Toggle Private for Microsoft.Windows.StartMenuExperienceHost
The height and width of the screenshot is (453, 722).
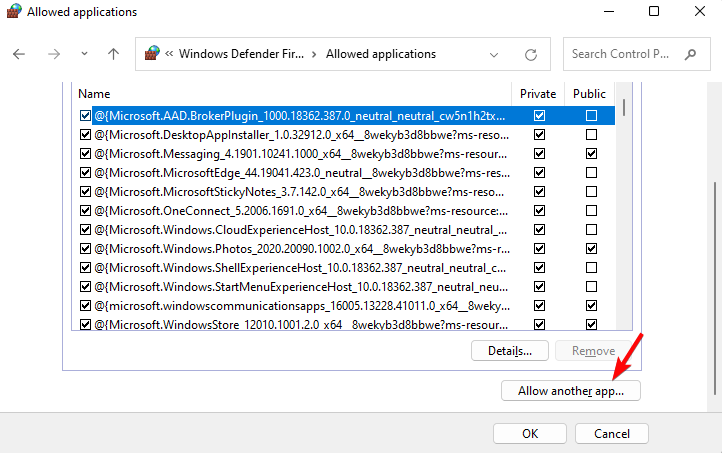pos(539,287)
